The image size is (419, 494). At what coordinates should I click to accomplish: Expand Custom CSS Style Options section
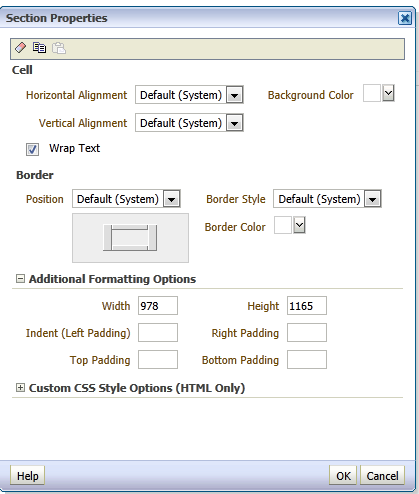pos(20,388)
